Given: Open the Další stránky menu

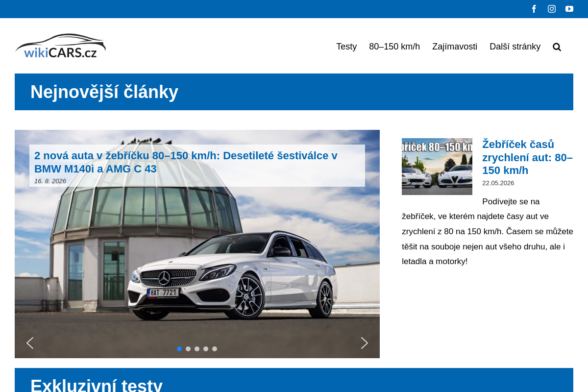Looking at the screenshot, I should 515,47.
